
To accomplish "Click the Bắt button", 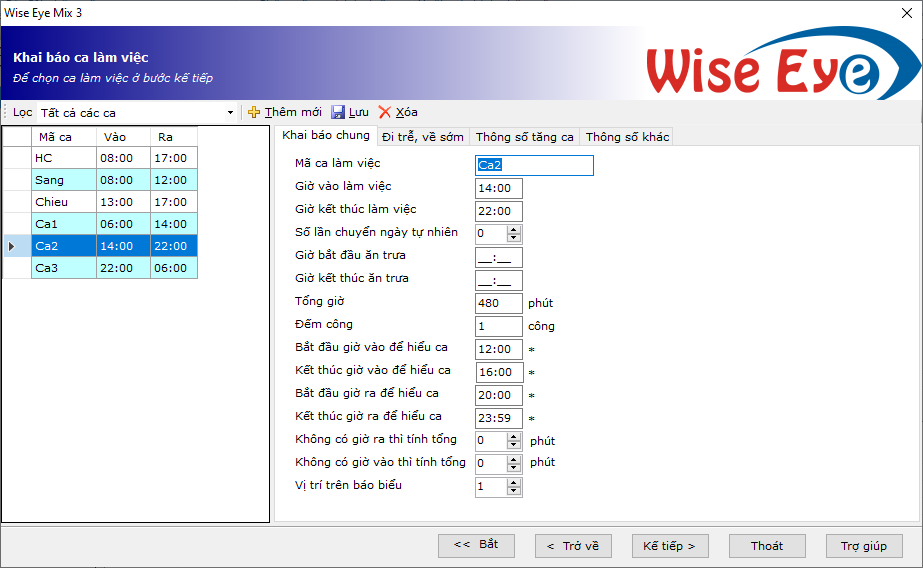I will tap(476, 545).
